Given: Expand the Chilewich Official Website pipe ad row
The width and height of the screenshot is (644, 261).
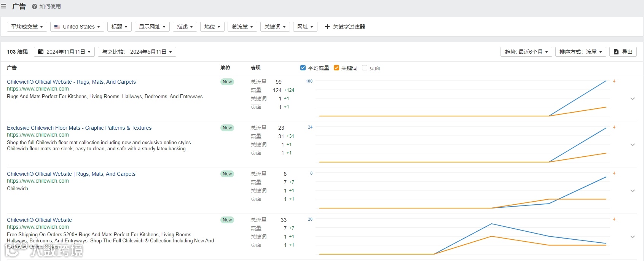Looking at the screenshot, I should [x=633, y=191].
